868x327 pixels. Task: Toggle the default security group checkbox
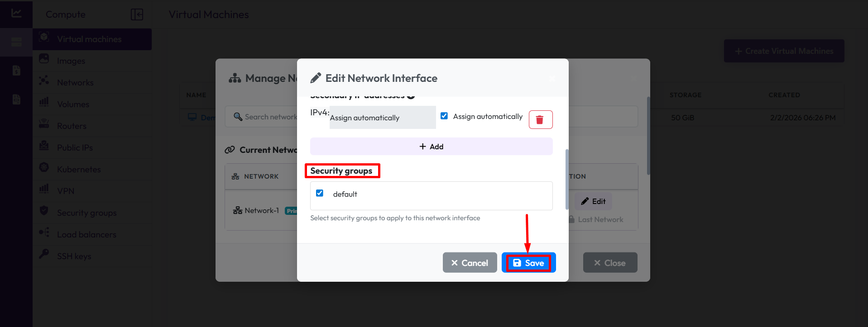(x=320, y=193)
